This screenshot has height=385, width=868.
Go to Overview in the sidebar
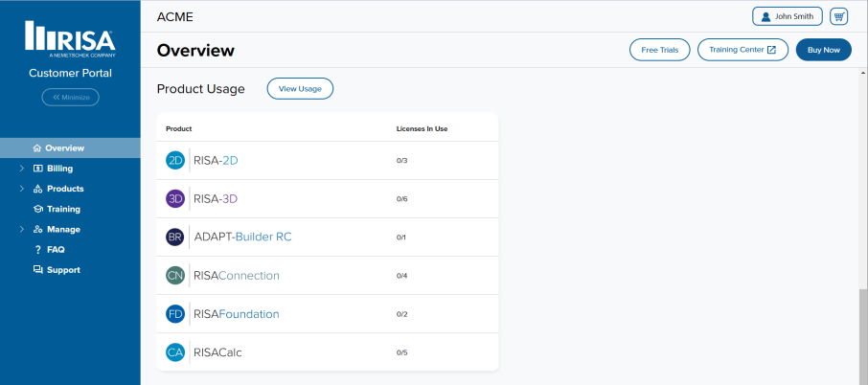[x=70, y=147]
